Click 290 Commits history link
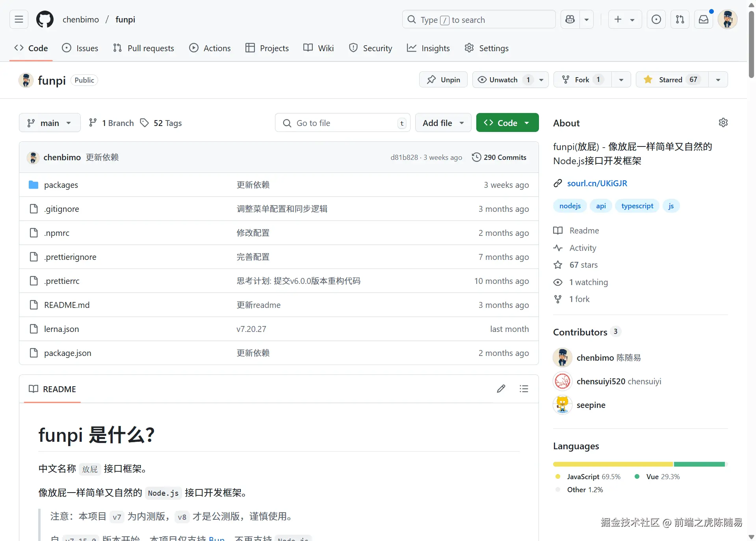The width and height of the screenshot is (756, 541). (499, 157)
